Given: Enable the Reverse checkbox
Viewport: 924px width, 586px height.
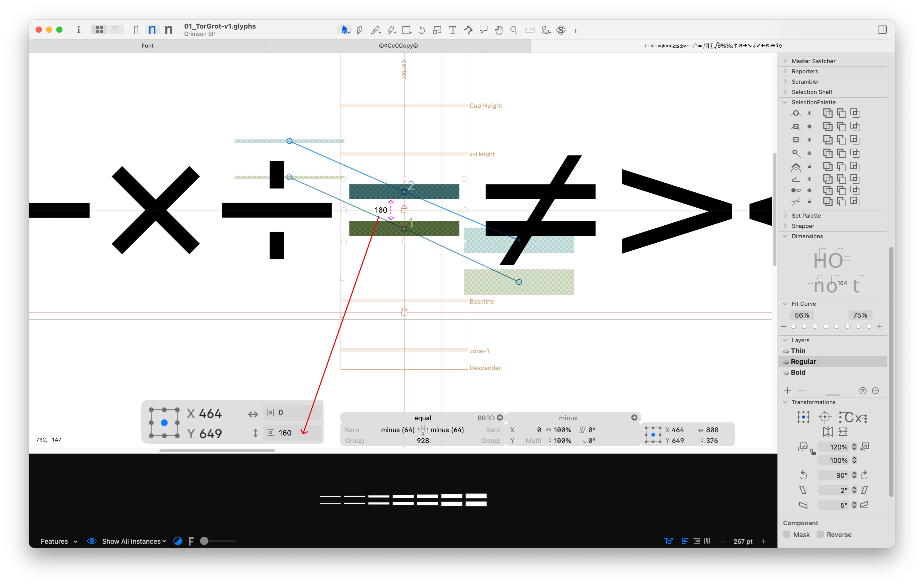Looking at the screenshot, I should [820, 534].
